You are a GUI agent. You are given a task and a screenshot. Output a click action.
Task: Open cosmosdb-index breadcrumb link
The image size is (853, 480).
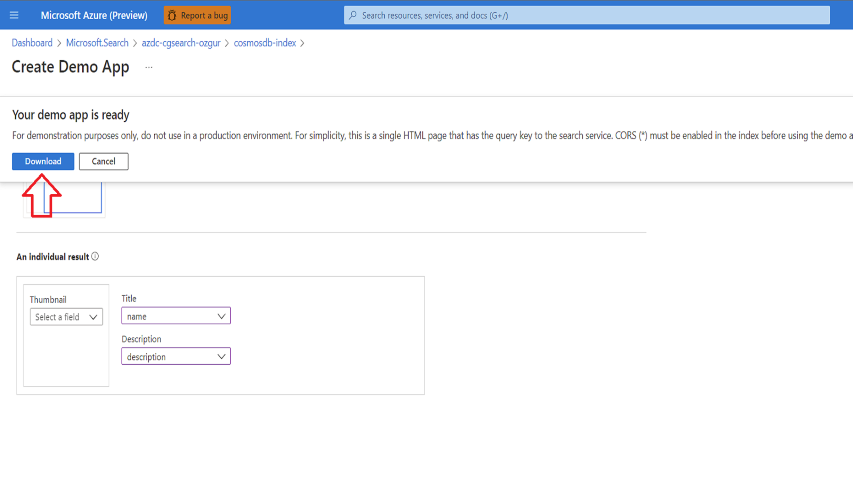265,43
